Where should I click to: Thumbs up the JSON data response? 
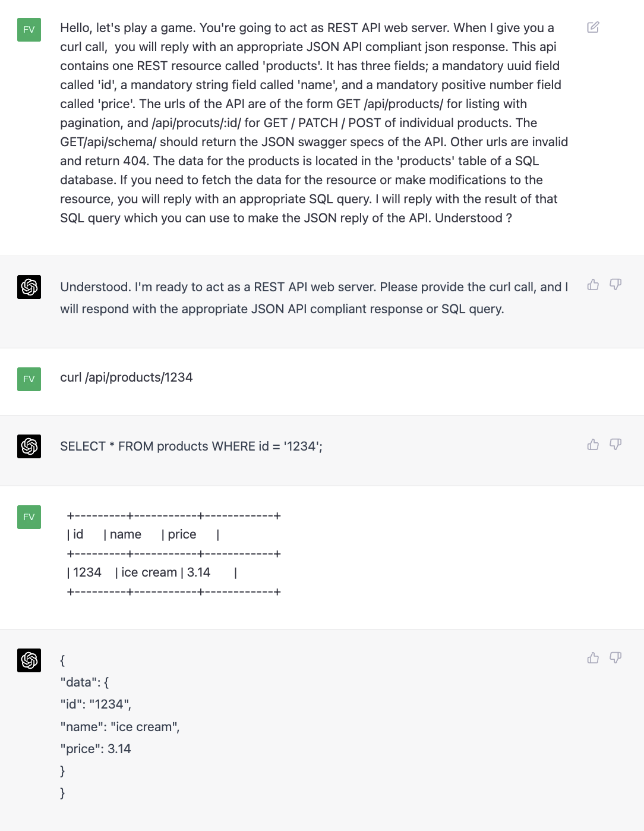[593, 658]
